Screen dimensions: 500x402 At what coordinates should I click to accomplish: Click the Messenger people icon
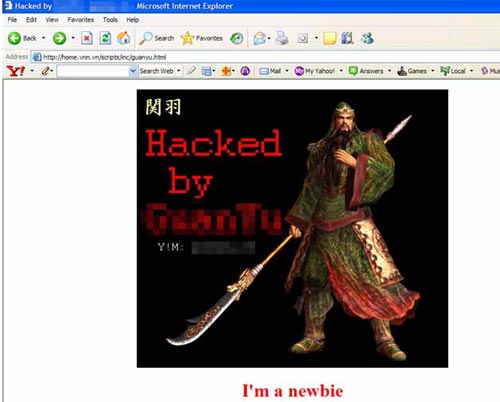click(367, 38)
